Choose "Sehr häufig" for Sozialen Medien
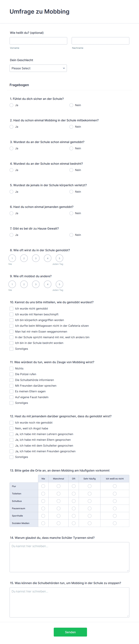This screenshot has height=644, width=139. 90,523
